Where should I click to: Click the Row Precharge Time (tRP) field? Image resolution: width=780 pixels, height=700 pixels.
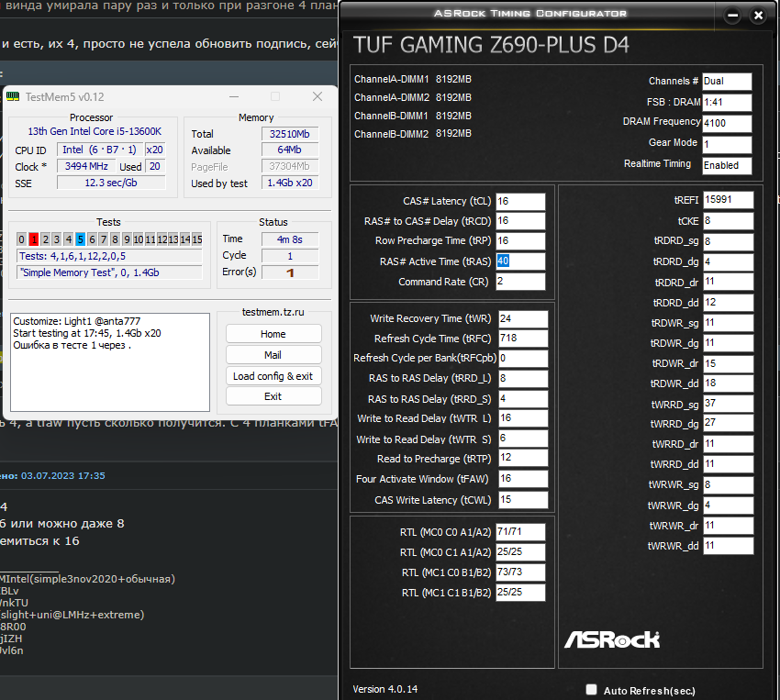(x=520, y=240)
